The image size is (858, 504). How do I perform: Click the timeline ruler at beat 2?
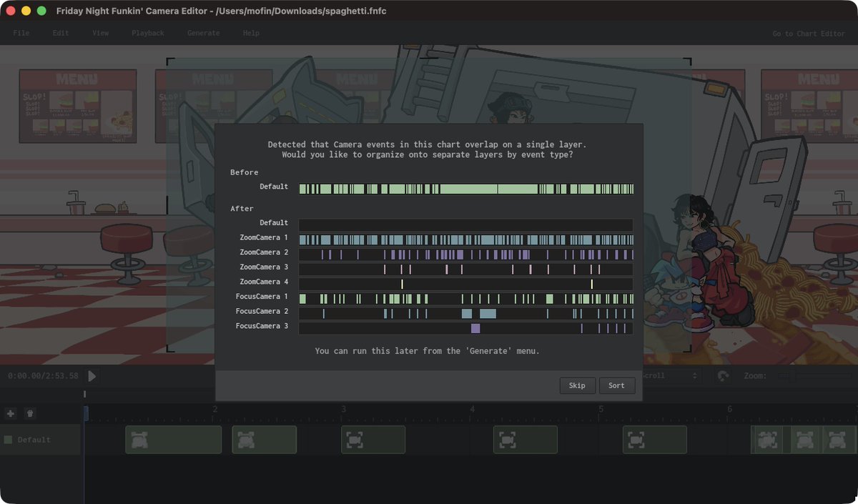[214, 410]
